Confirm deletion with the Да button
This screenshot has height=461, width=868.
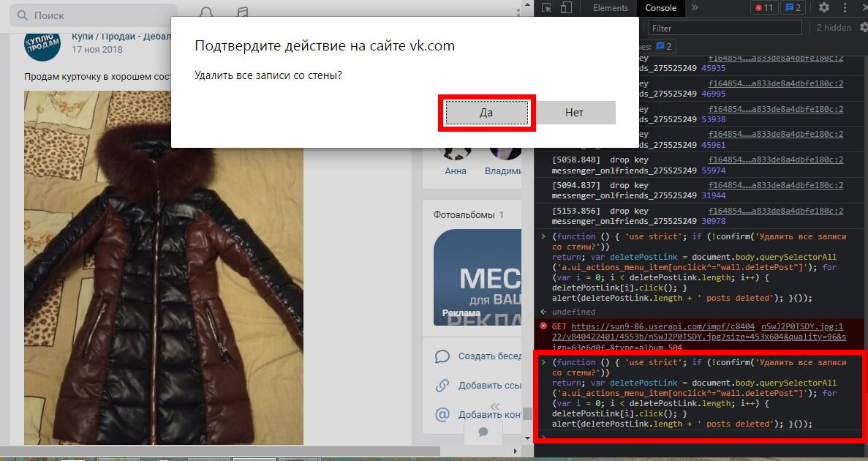point(486,113)
